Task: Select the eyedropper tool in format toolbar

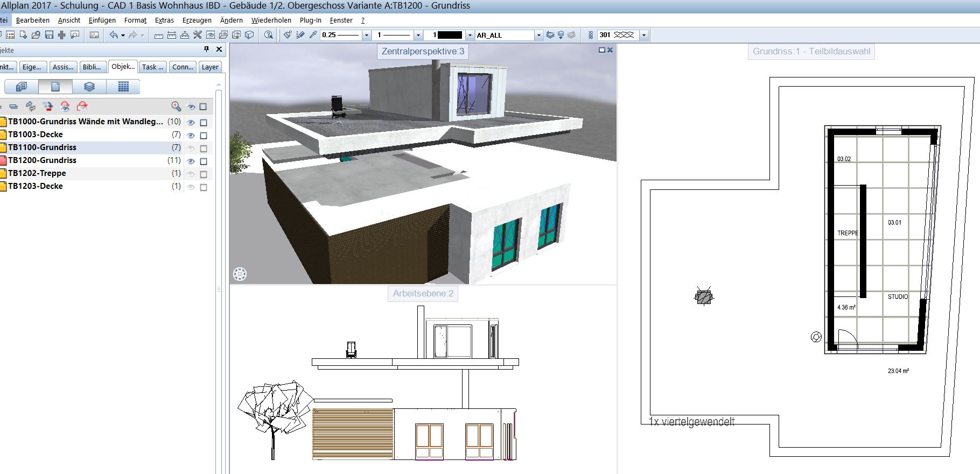Action: pyautogui.click(x=313, y=35)
